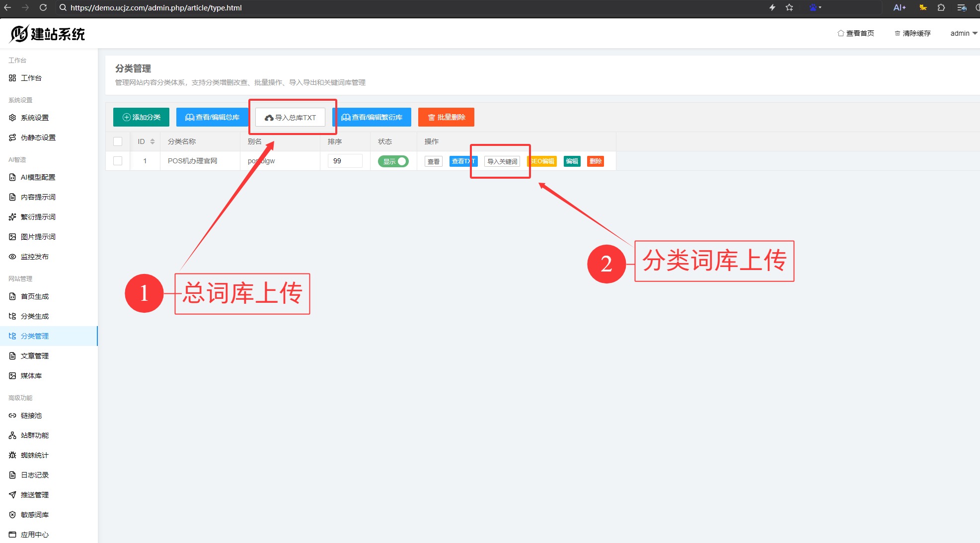The height and width of the screenshot is (543, 980).
Task: Toggle the 显示 status switch for POS机办理官网
Action: [x=393, y=161]
